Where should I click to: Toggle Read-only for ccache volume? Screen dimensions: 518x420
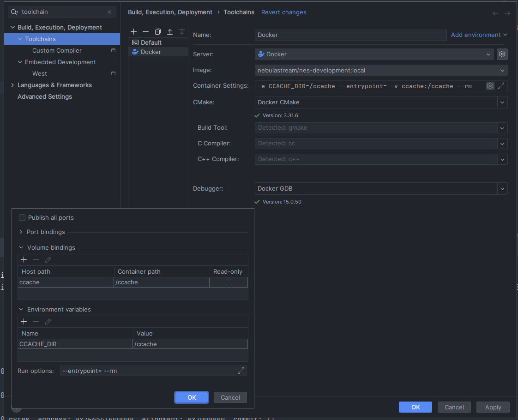(x=229, y=282)
